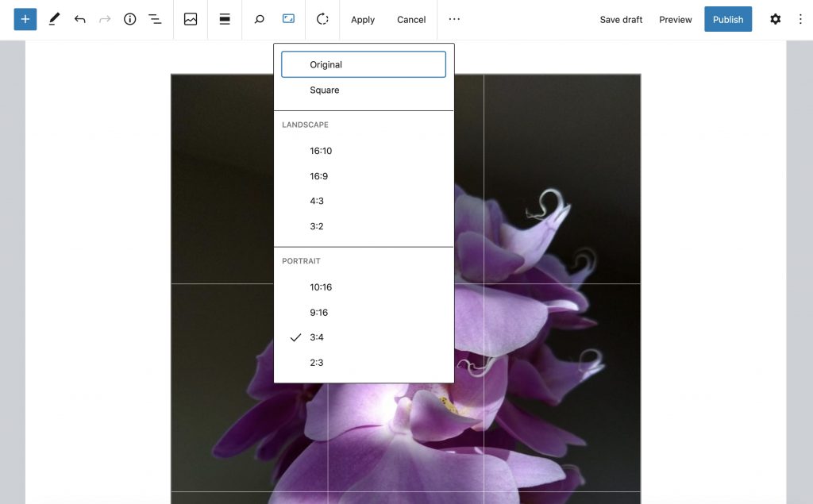Viewport: 813px width, 504px height.
Task: Select the edit pencil tools icon
Action: pos(54,19)
